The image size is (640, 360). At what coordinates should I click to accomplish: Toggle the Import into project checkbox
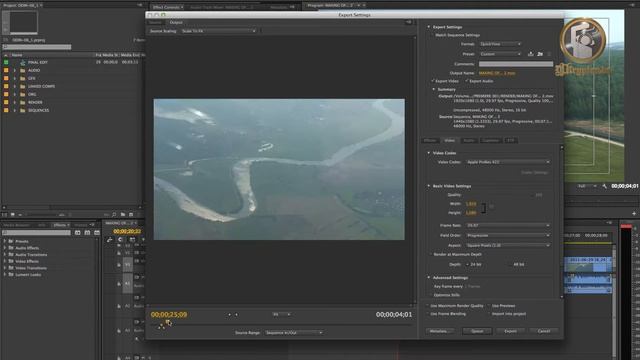pyautogui.click(x=489, y=314)
